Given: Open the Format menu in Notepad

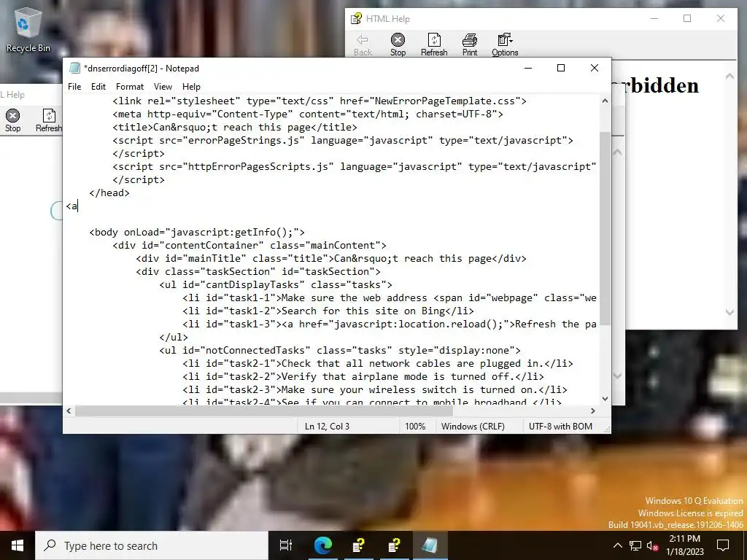Looking at the screenshot, I should [x=130, y=87].
